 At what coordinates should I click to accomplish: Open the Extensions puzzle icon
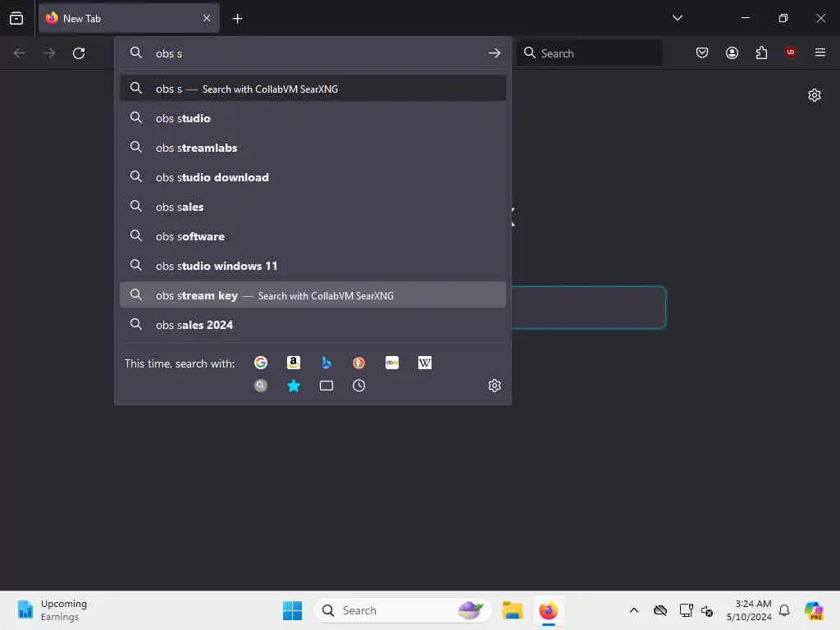[x=761, y=52]
